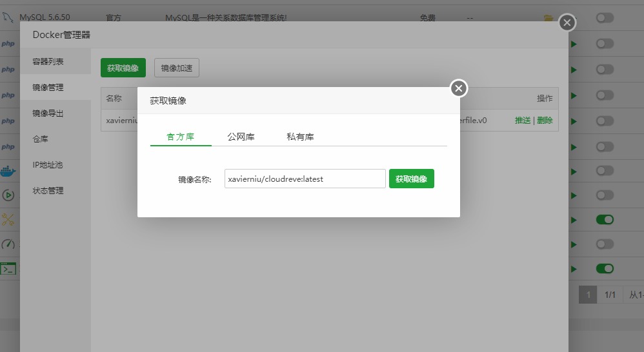Click the green play arrow in the terminal row
This screenshot has width=644, height=352.
tap(574, 269)
